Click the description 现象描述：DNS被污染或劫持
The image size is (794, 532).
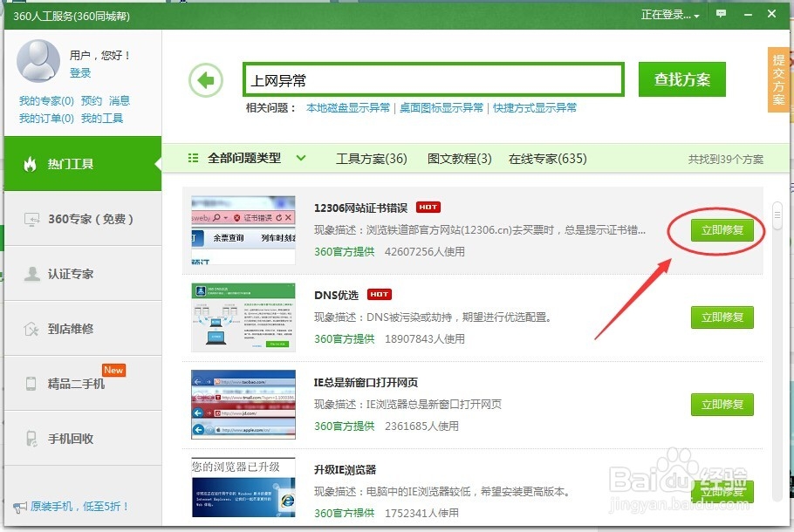coord(433,317)
